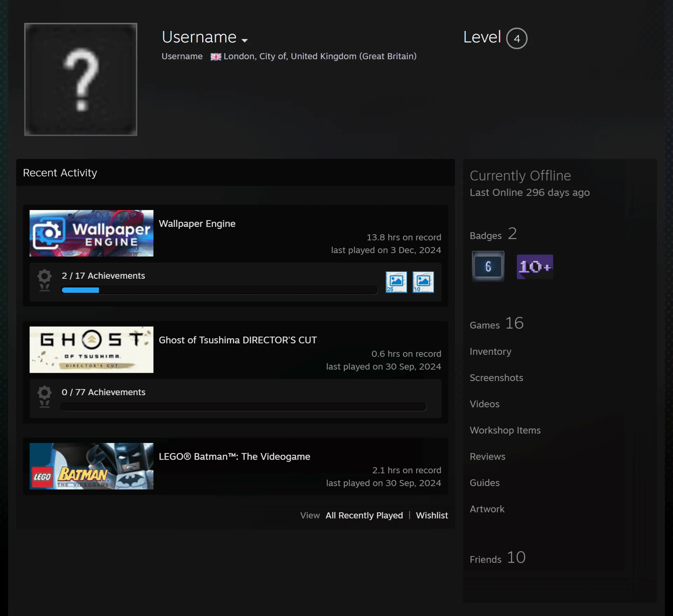
Task: Open the Inventory section
Action: 490,351
